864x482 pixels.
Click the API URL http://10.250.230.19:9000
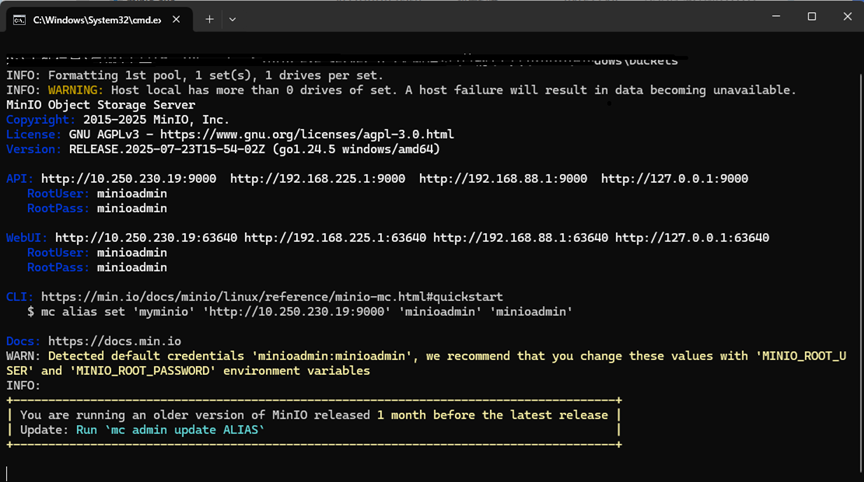point(128,178)
